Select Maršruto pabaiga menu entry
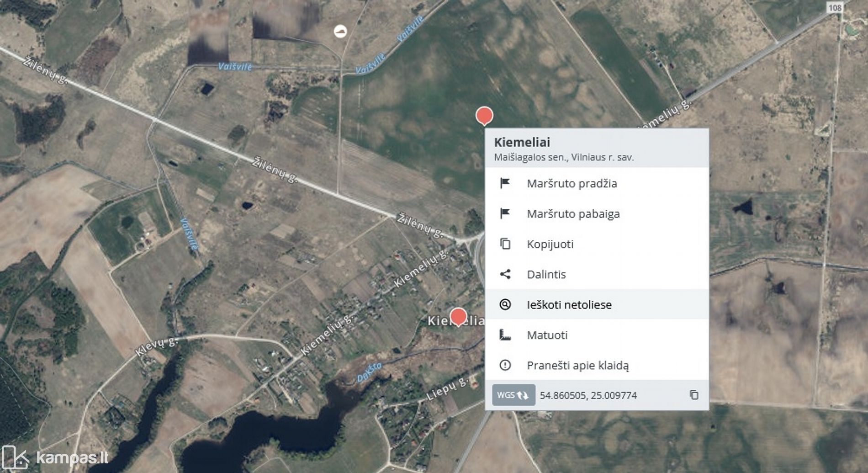Image resolution: width=868 pixels, height=473 pixels. (597, 213)
